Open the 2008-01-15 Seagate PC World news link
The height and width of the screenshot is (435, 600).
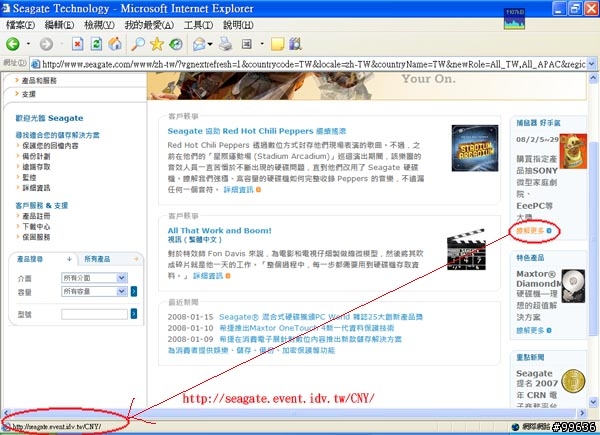(321, 317)
